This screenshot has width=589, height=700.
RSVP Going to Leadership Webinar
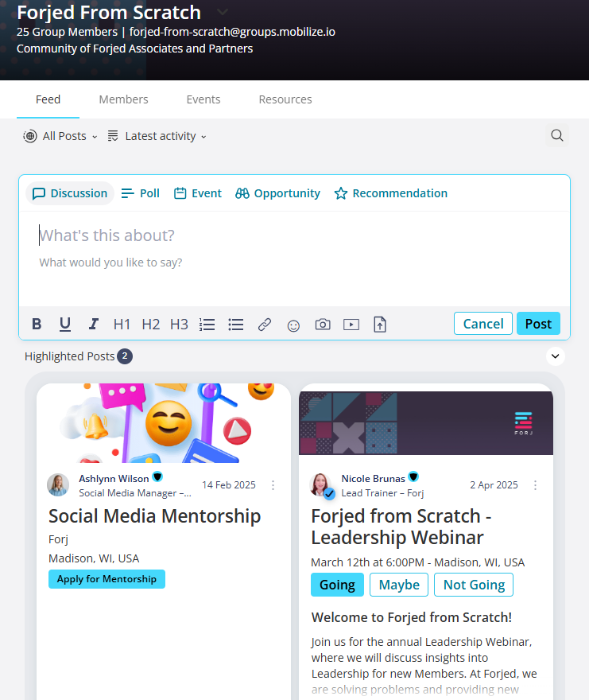coord(337,585)
